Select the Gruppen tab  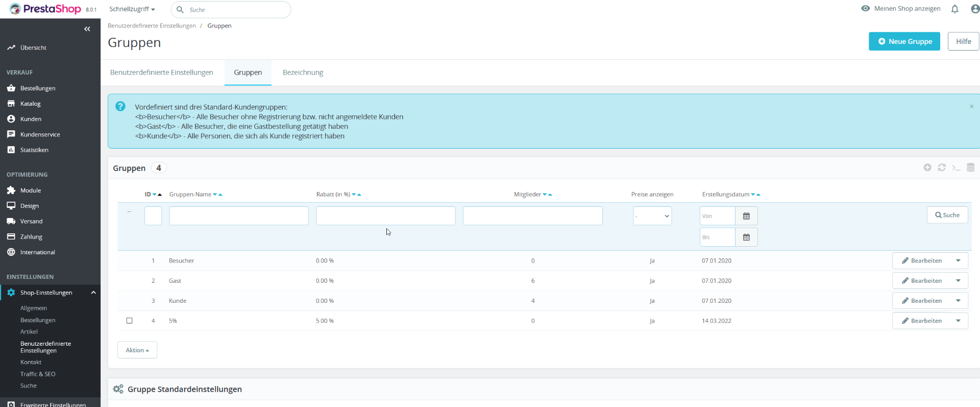point(248,73)
